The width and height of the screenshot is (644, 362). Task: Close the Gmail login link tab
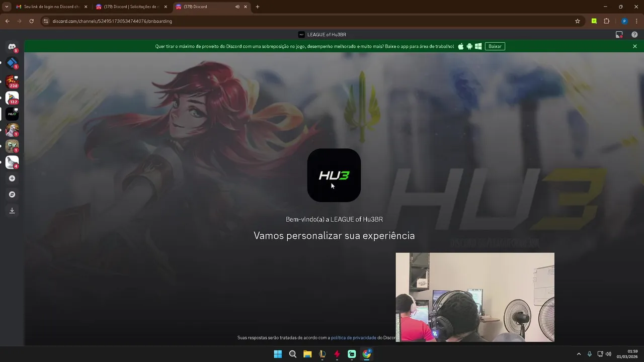point(86,7)
